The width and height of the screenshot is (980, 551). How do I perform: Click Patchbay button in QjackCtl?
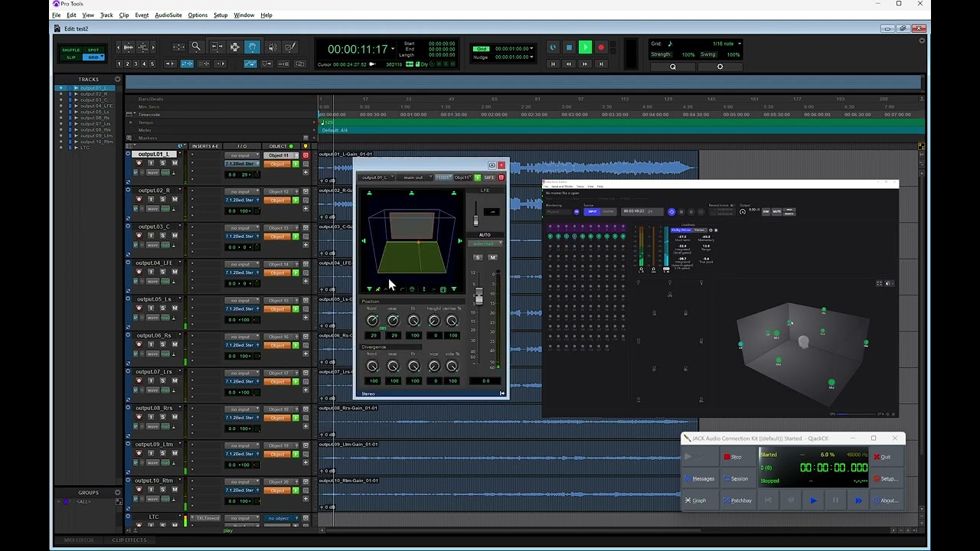pyautogui.click(x=738, y=500)
